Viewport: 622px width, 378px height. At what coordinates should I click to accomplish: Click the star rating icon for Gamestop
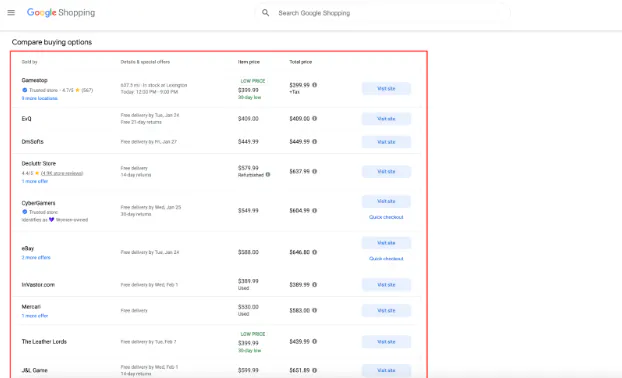tap(77, 90)
